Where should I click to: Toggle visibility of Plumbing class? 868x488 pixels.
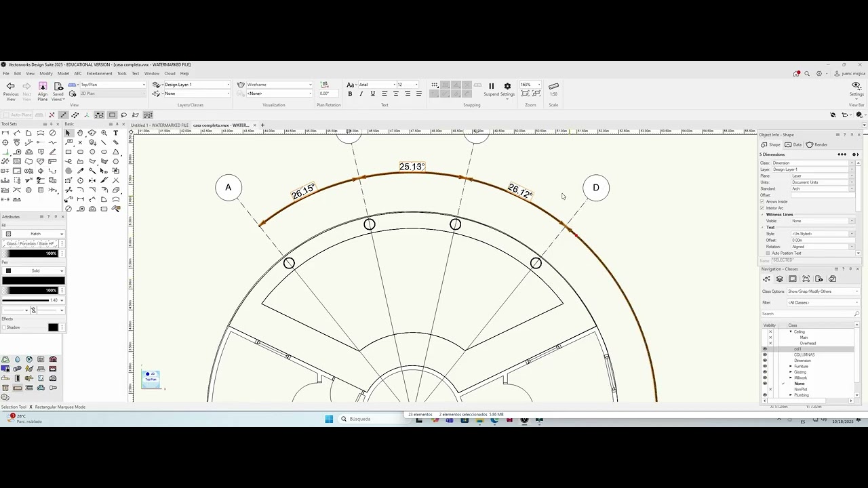[x=764, y=395]
